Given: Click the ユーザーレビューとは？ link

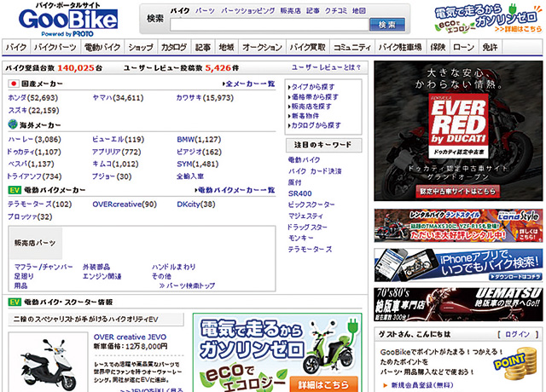Looking at the screenshot, I should [x=327, y=67].
